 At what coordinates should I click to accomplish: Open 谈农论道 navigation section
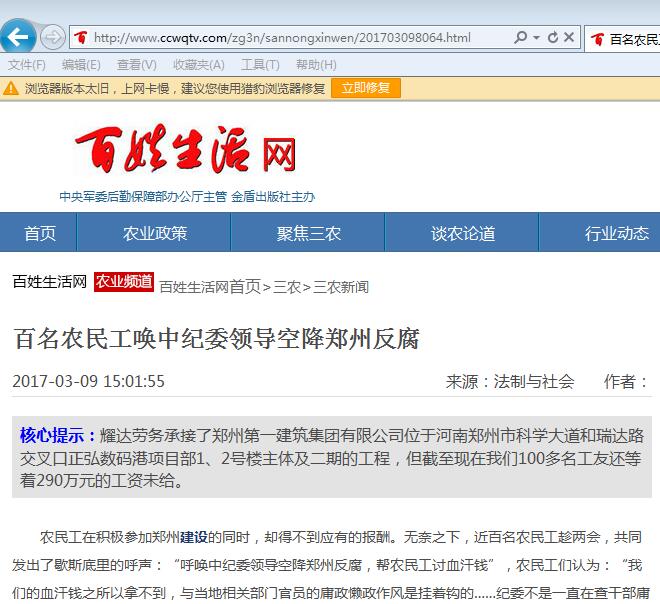coord(463,233)
